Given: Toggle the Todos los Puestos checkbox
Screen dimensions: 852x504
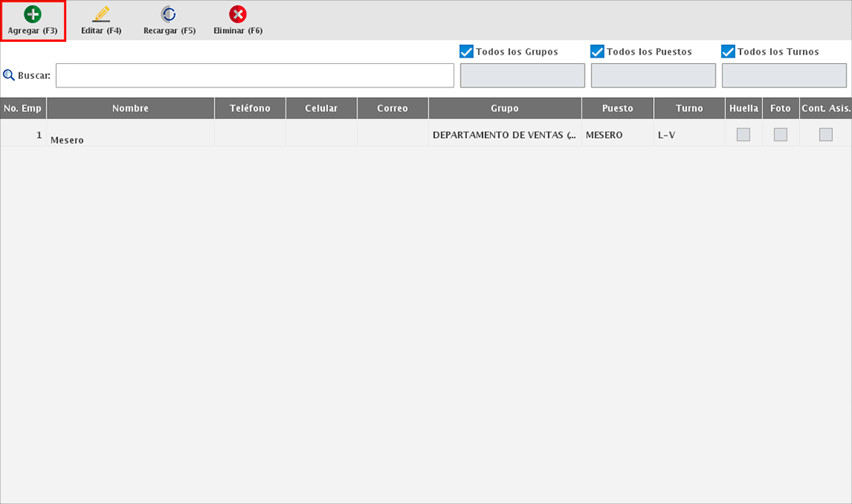Looking at the screenshot, I should (597, 51).
